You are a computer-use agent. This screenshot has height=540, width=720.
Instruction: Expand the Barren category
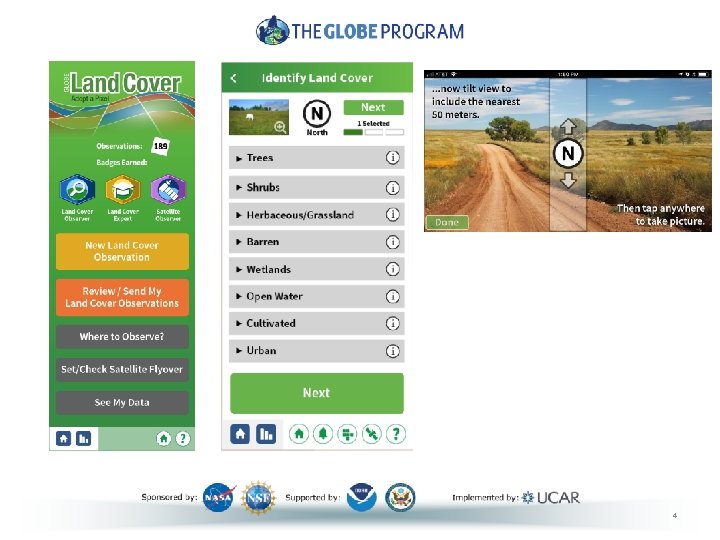coord(316,242)
